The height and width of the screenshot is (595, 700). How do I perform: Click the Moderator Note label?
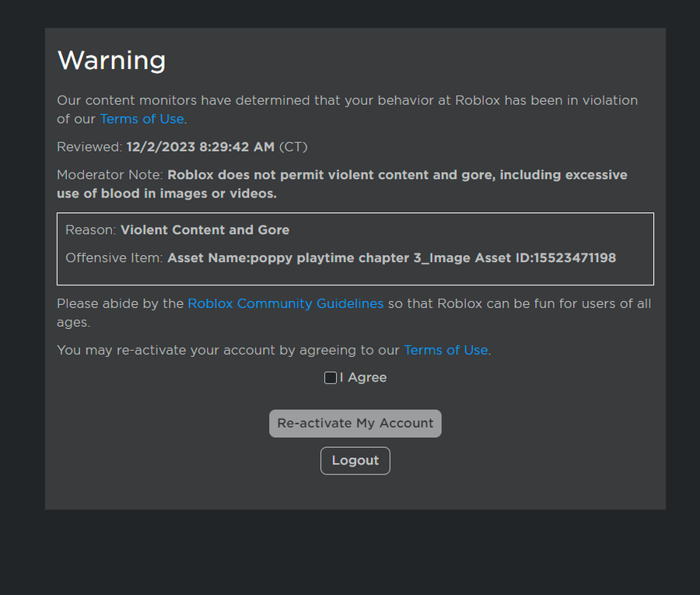[x=110, y=174]
